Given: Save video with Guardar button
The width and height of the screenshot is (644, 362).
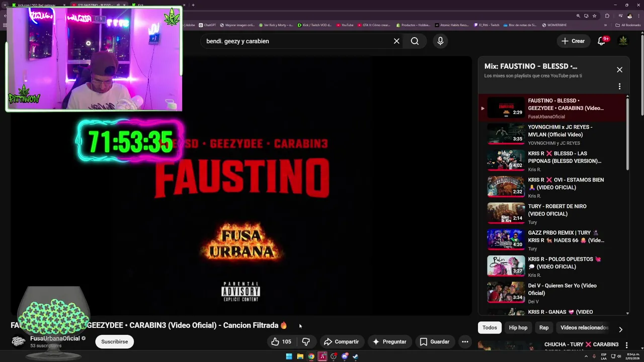Looking at the screenshot, I should [435, 342].
